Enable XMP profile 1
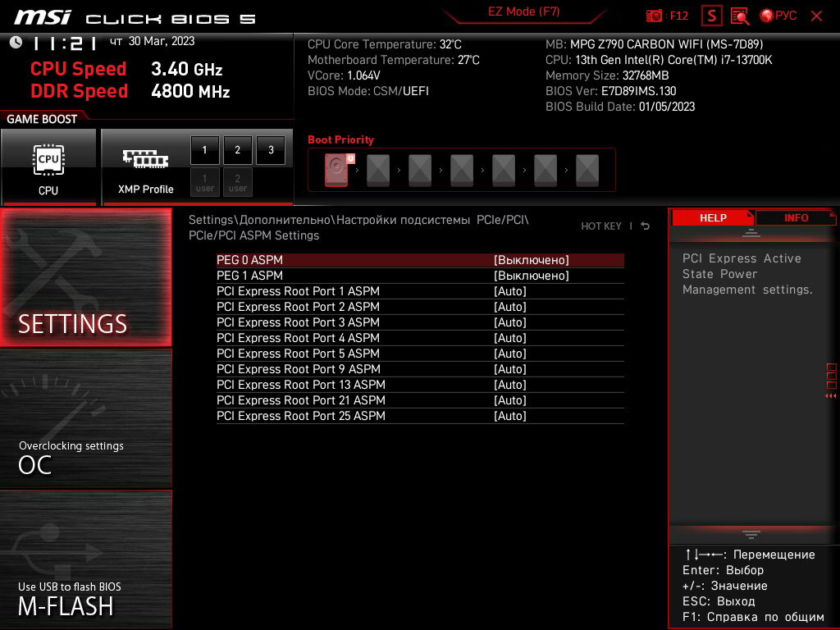The height and width of the screenshot is (630, 840). [x=204, y=150]
